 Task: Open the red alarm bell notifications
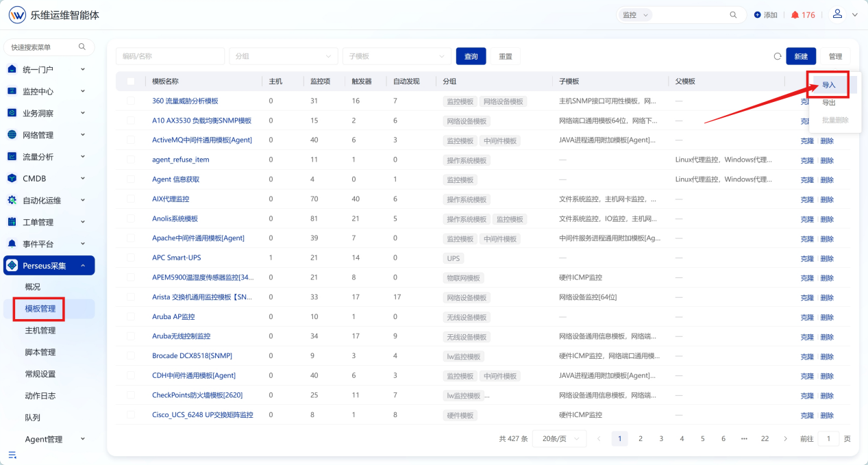coord(795,14)
